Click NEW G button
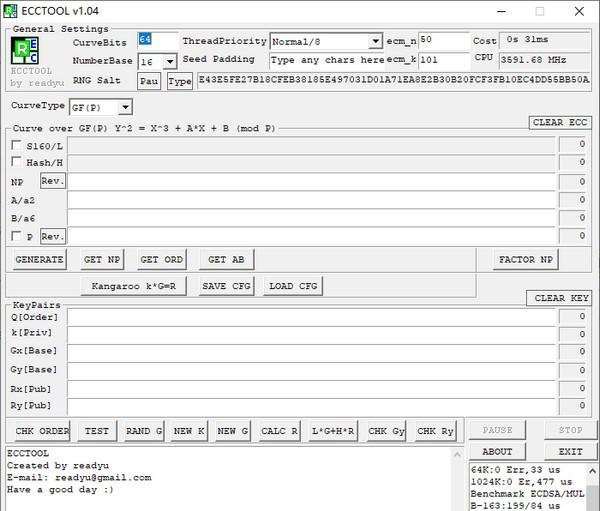600x511 pixels. 233,431
